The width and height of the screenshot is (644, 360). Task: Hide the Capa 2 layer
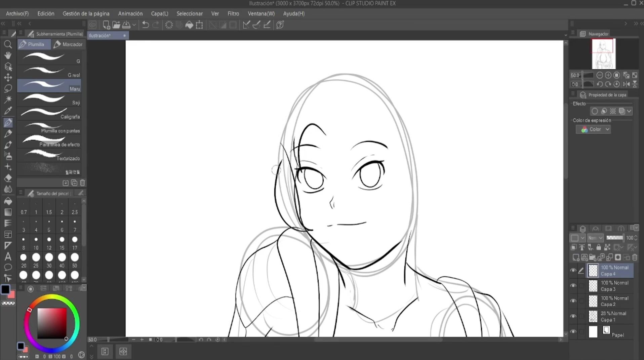(573, 301)
